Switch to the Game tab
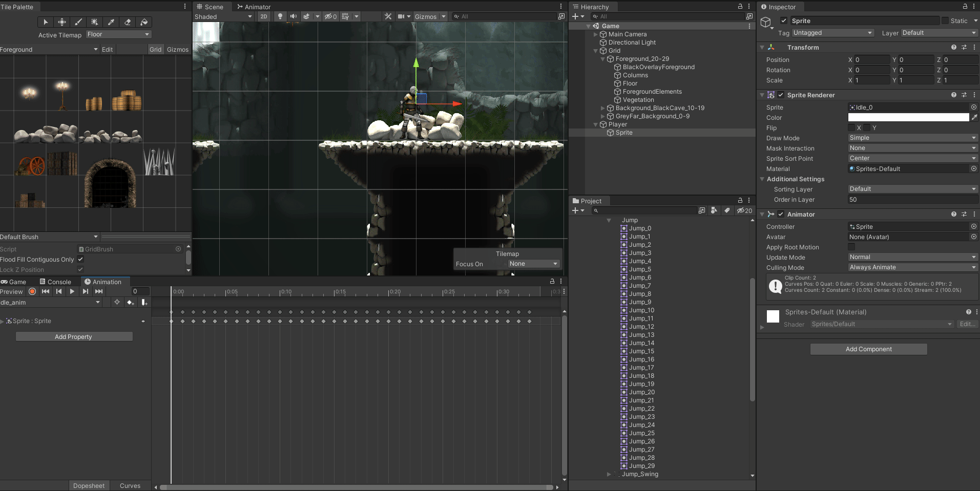Viewport: 980px width, 491px height. point(14,282)
